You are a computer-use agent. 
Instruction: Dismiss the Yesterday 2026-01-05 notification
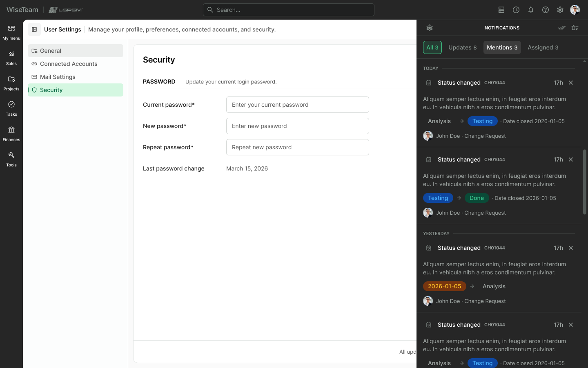tap(571, 248)
